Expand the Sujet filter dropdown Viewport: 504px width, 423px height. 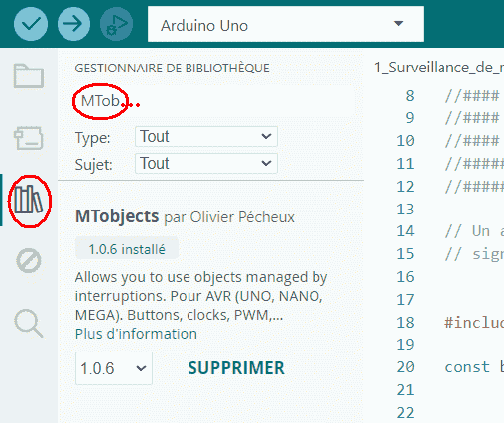206,163
